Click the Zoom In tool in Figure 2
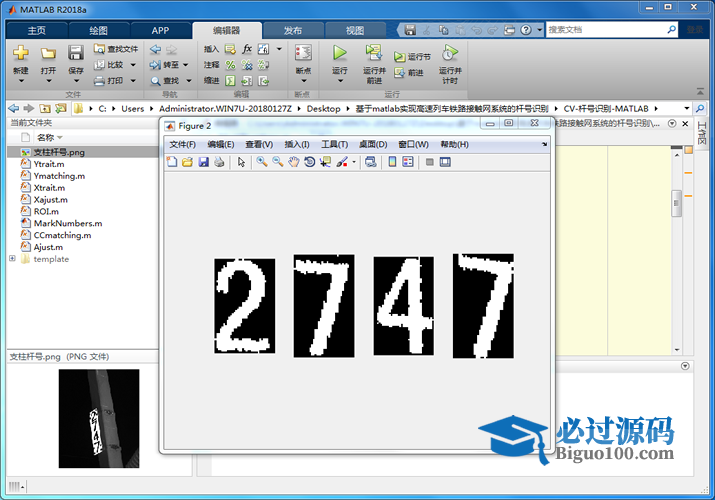Image resolution: width=715 pixels, height=500 pixels. (261, 162)
